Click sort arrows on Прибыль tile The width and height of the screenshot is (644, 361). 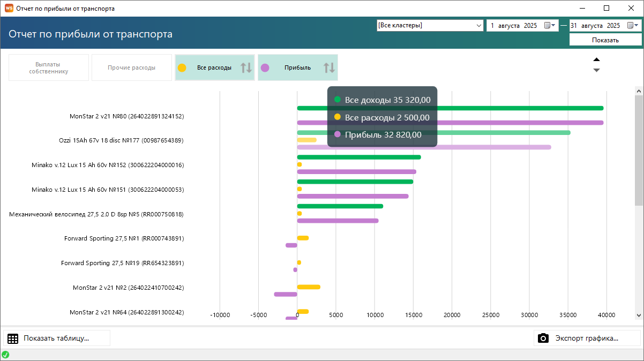click(x=329, y=68)
